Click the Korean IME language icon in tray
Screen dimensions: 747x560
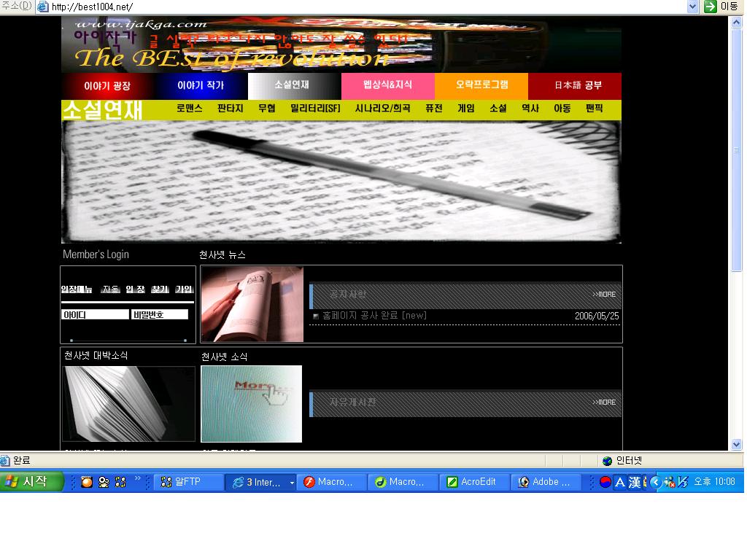(x=605, y=482)
